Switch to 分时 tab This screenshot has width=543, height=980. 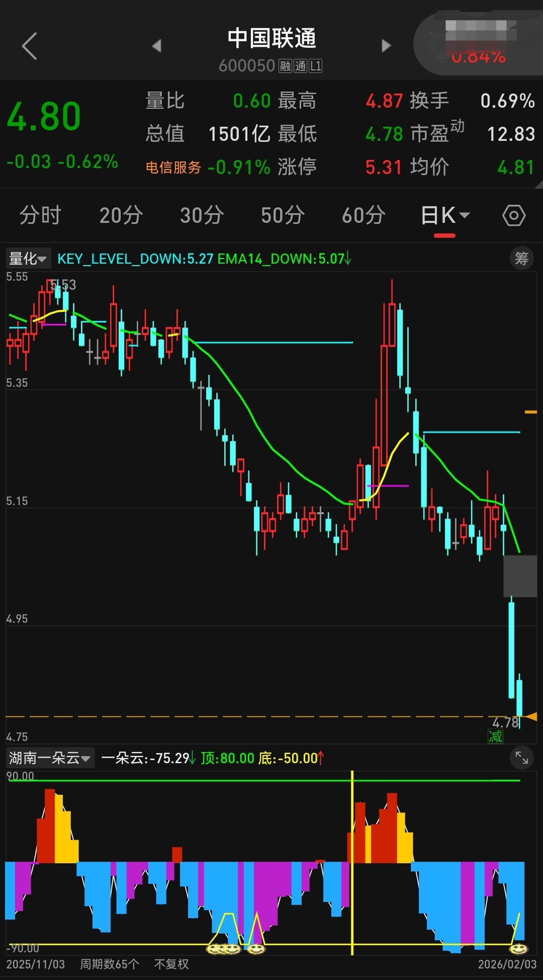tap(40, 216)
